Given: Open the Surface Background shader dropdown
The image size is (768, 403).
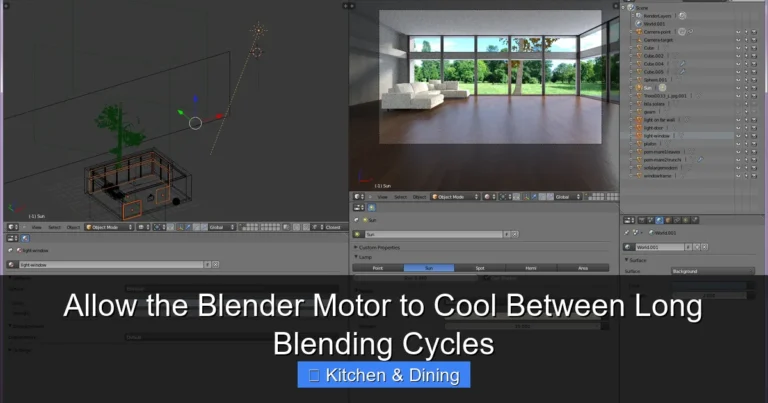Looking at the screenshot, I should [713, 271].
